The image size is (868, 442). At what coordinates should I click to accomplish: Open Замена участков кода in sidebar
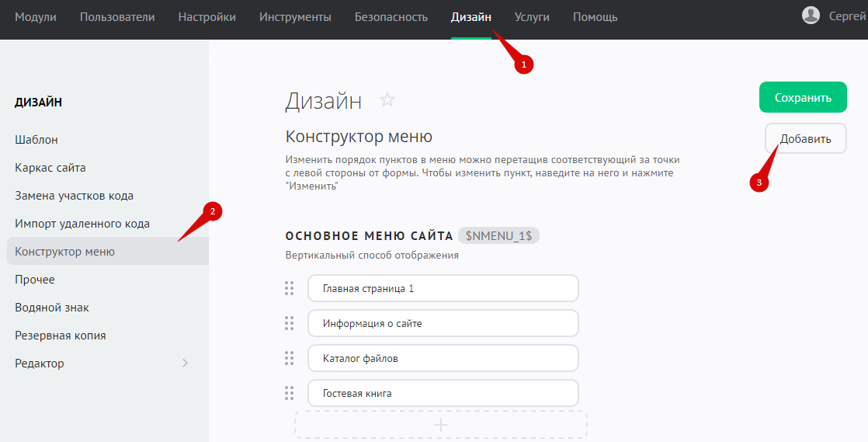click(75, 196)
